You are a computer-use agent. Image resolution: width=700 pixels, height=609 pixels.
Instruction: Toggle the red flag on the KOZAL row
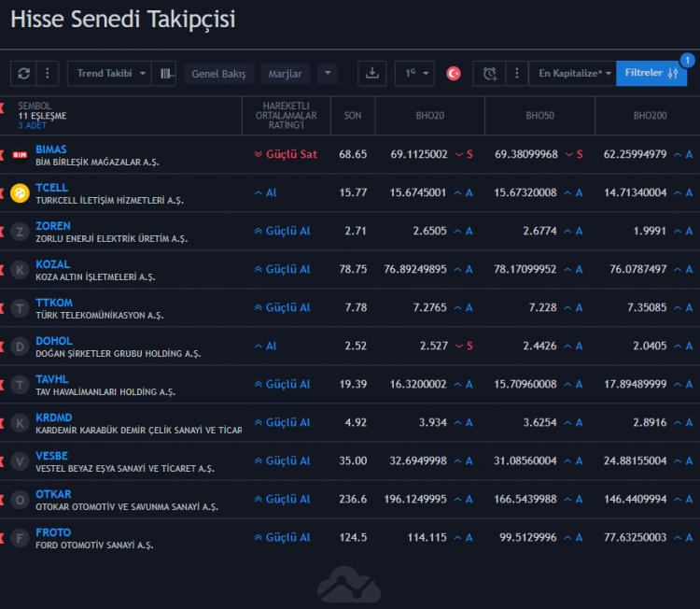click(x=3, y=270)
